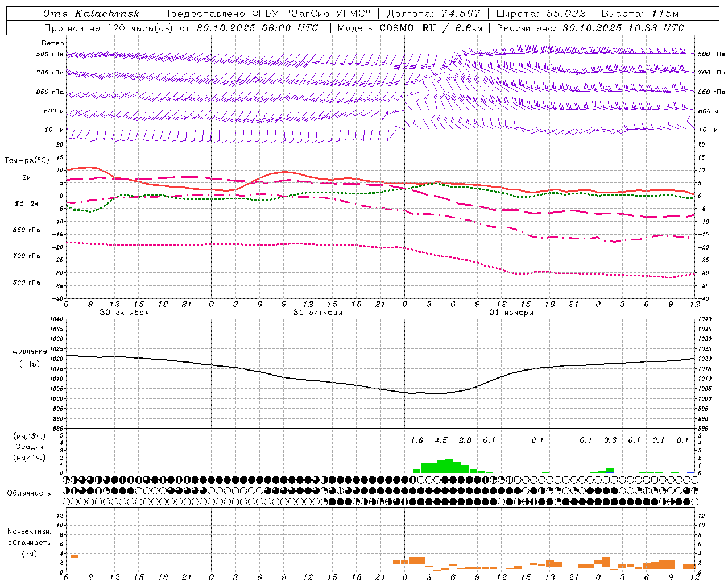Click the (км) unit under convective cloudiness
The width and height of the screenshot is (728, 582).
click(x=29, y=554)
